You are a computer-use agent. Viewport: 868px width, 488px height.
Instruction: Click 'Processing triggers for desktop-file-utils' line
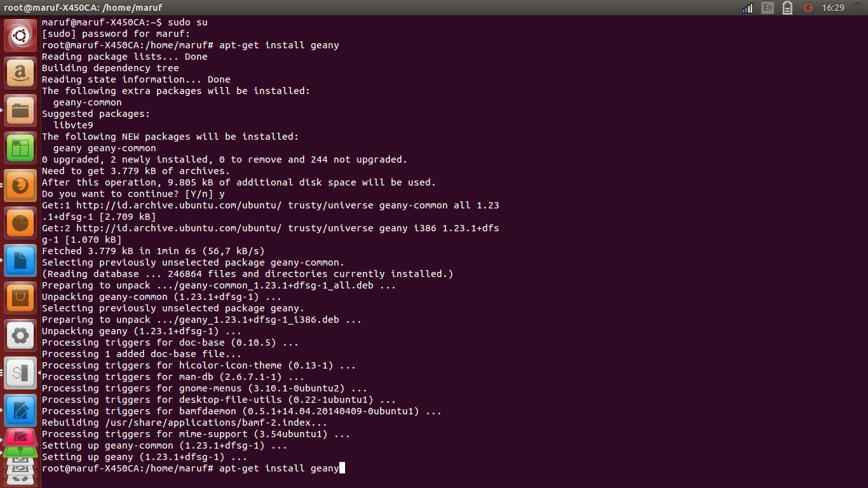(219, 400)
